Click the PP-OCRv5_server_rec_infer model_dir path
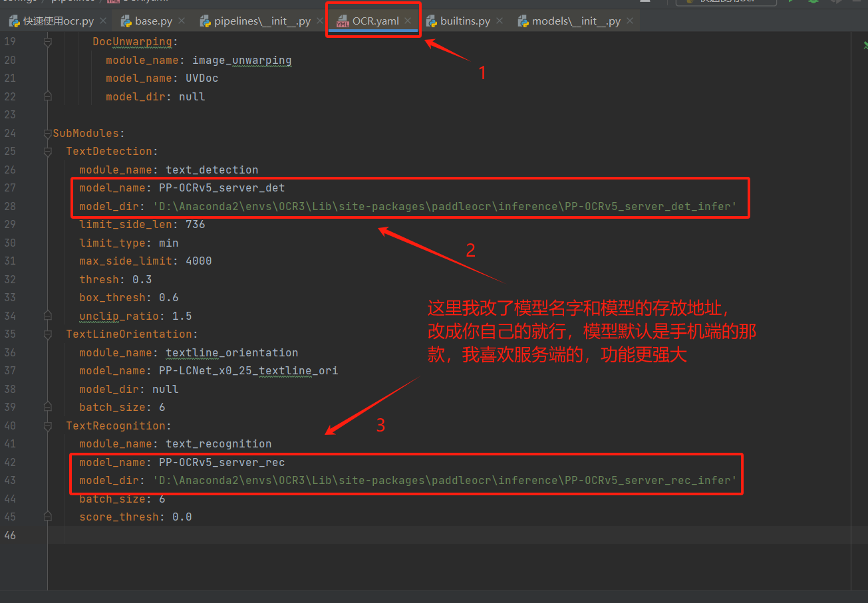 coord(444,480)
